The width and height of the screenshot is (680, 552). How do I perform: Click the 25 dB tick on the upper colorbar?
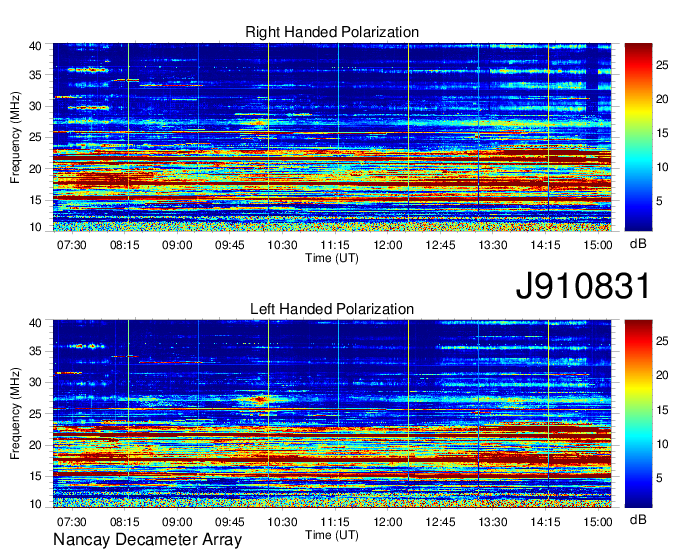coord(662,65)
